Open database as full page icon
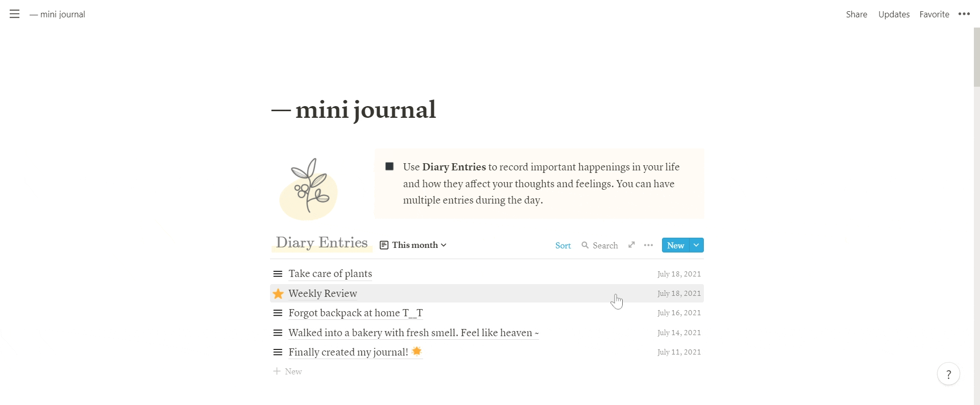980x405 pixels. pos(631,245)
